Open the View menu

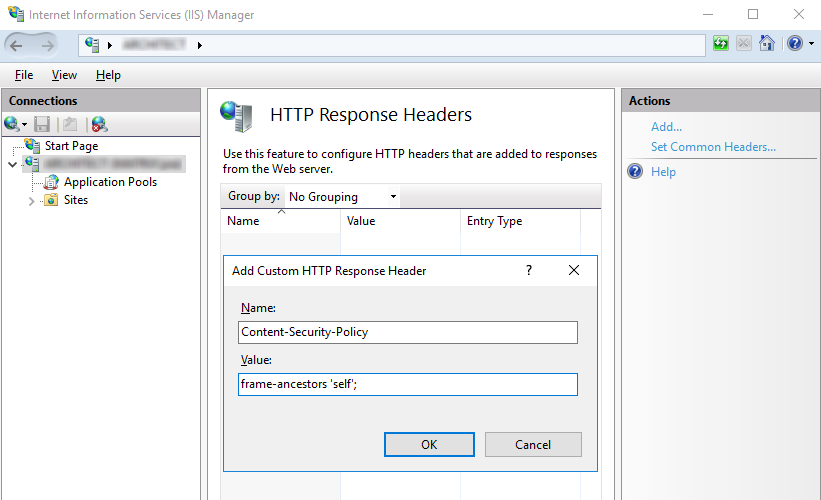pyautogui.click(x=64, y=75)
